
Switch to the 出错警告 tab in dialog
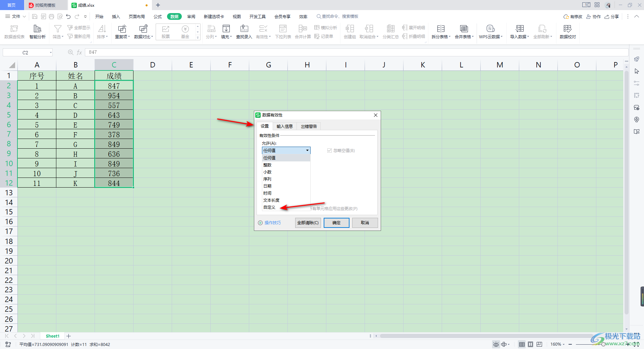tap(309, 126)
